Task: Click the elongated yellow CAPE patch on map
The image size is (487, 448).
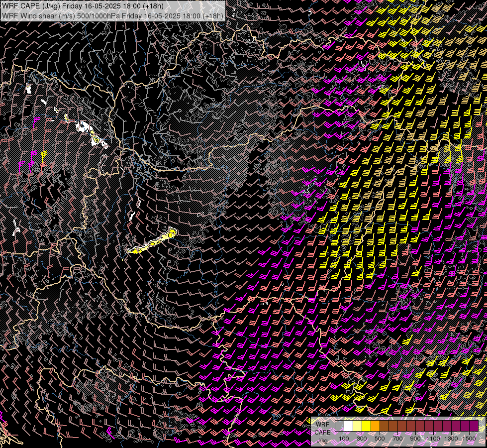Action: tap(152, 241)
